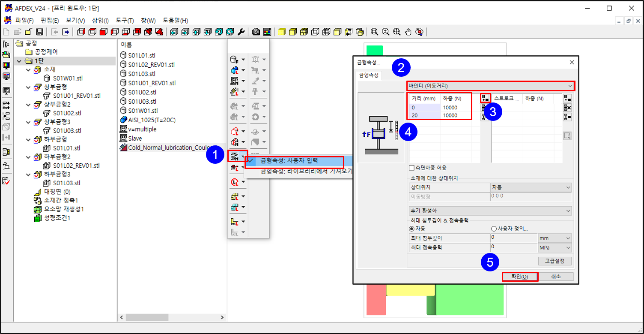Click the cylinder F icon in tool palette
The image size is (644, 334).
234,60
